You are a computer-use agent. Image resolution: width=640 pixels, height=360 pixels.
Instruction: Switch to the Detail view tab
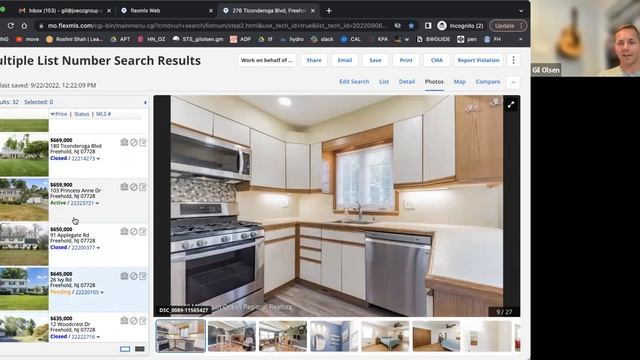407,82
